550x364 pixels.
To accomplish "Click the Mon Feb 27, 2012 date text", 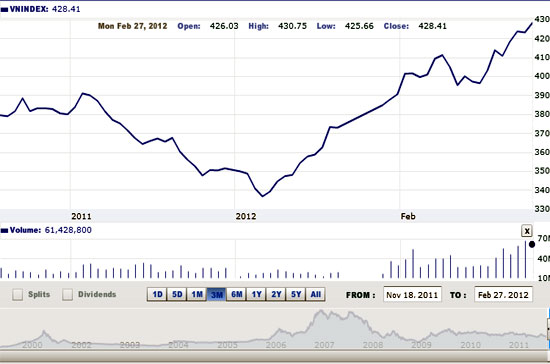I will click(x=133, y=26).
